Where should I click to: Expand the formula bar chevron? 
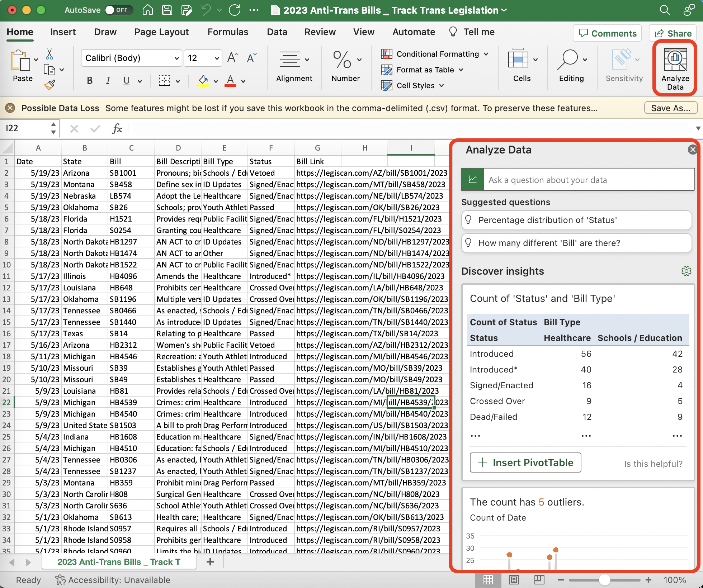pyautogui.click(x=698, y=128)
